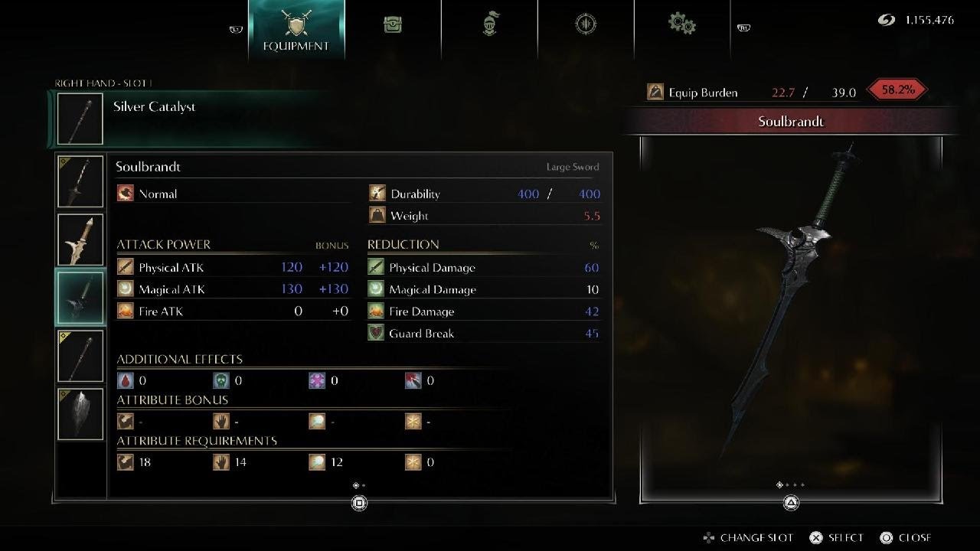Select the highlighted Soulbrandt thumbnail
This screenshot has width=980, height=551.
coord(80,298)
